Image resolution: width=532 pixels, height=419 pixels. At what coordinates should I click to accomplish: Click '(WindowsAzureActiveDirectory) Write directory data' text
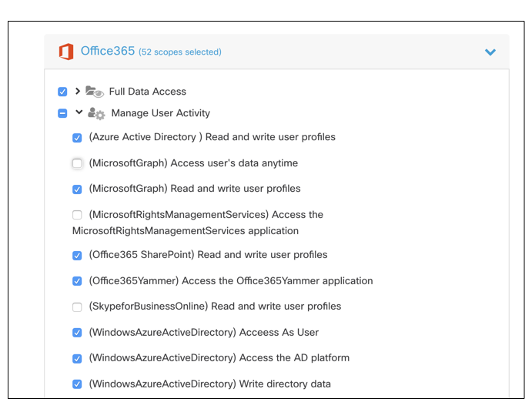(210, 384)
